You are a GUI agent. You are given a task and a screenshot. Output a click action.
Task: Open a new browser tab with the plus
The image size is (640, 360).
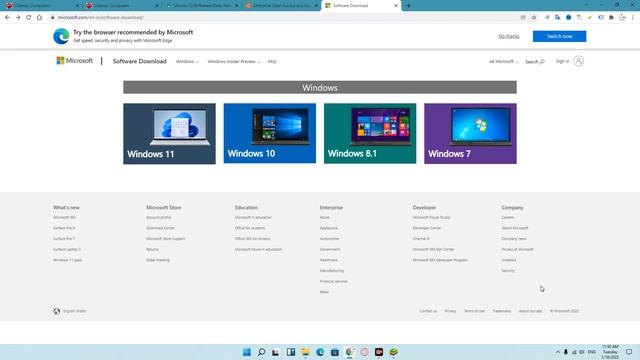coord(408,6)
